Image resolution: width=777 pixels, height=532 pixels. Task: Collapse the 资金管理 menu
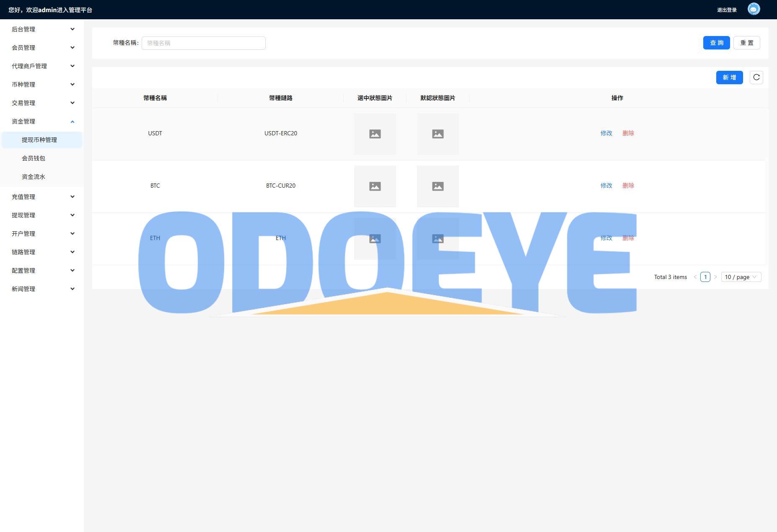click(x=42, y=121)
